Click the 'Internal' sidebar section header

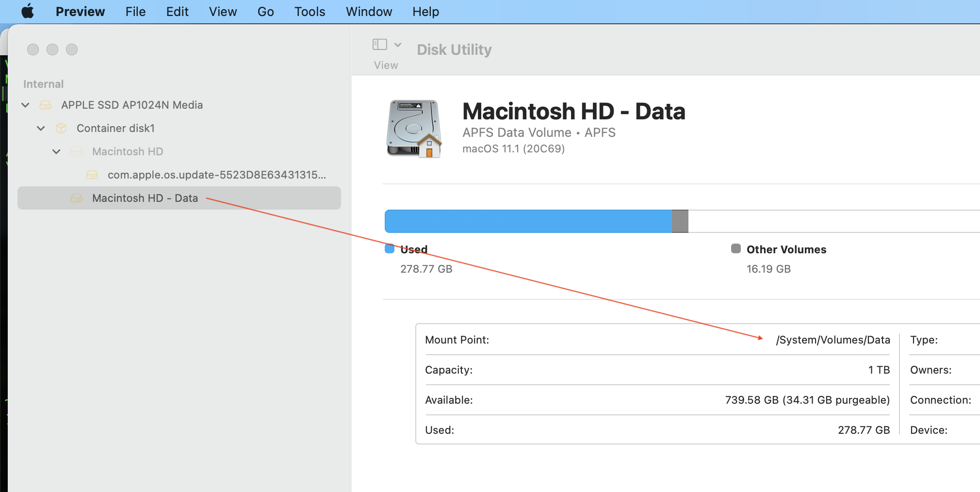pyautogui.click(x=44, y=84)
